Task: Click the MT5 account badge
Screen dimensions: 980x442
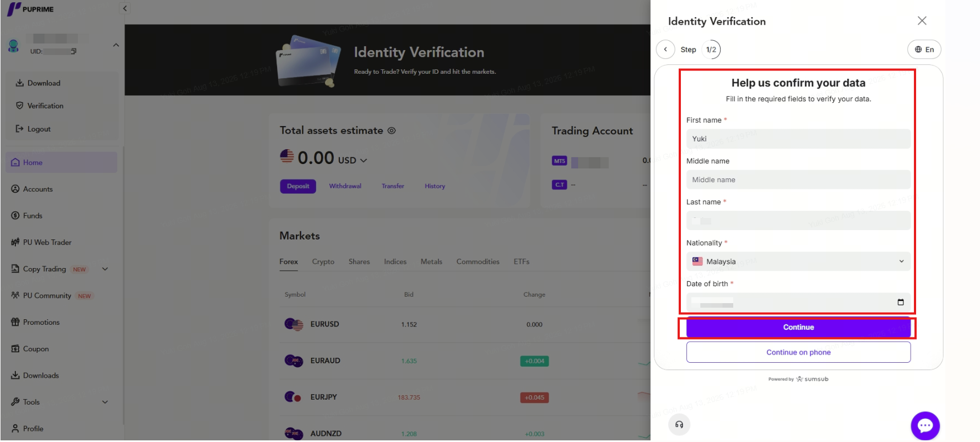Action: pyautogui.click(x=559, y=161)
